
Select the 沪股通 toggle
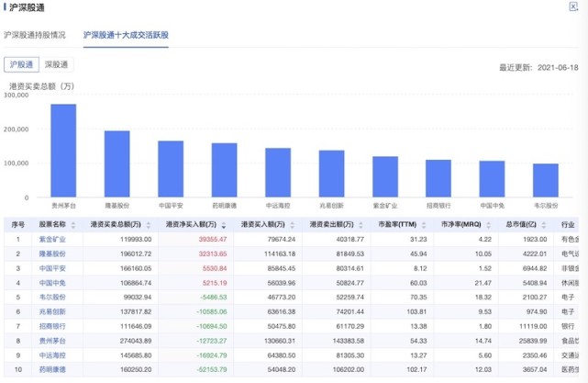point(21,64)
